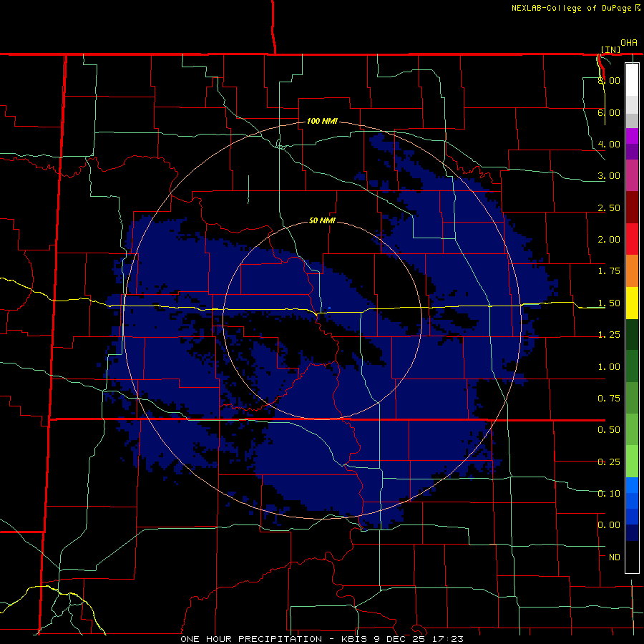Click the [IN] units label

[x=610, y=49]
